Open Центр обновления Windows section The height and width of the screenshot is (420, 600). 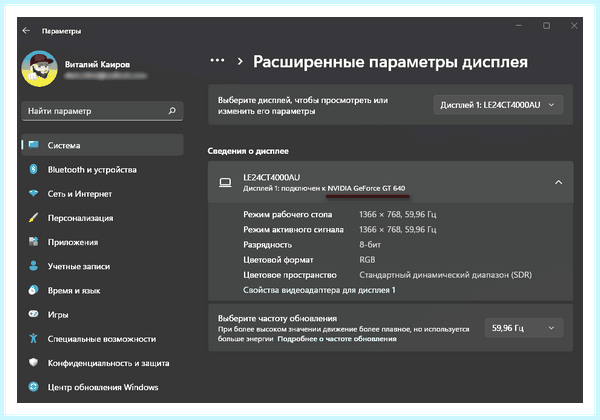coord(103,387)
